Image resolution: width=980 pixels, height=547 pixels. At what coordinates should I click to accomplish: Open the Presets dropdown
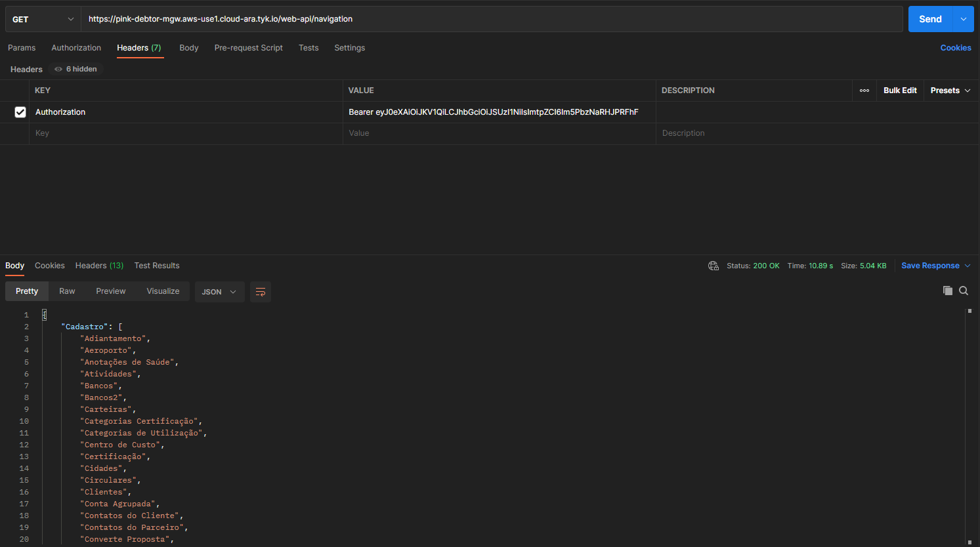click(x=950, y=90)
